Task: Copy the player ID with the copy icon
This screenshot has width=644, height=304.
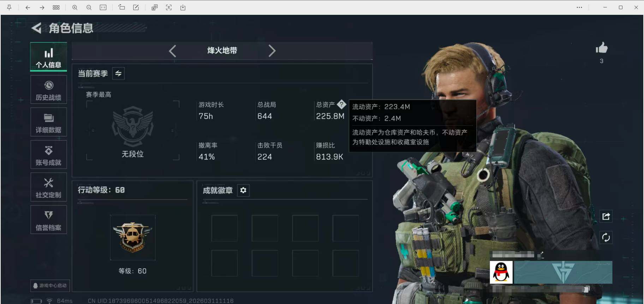Action: pyautogui.click(x=586, y=289)
